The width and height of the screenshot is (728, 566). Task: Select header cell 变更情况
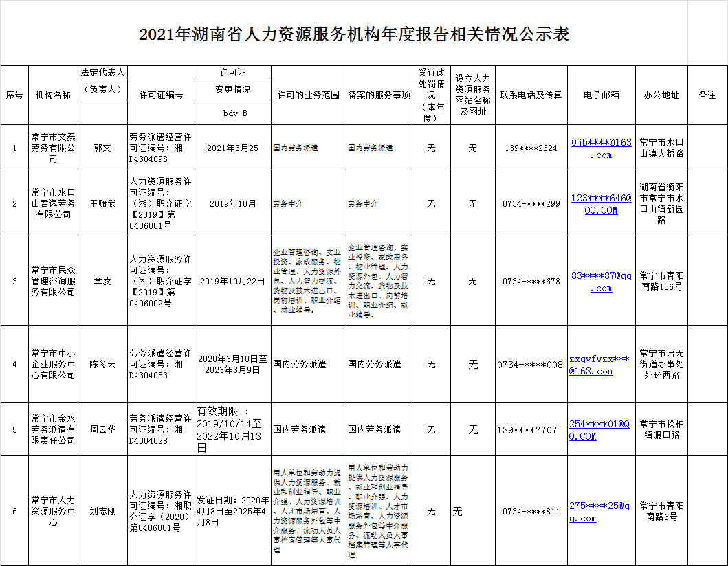232,89
